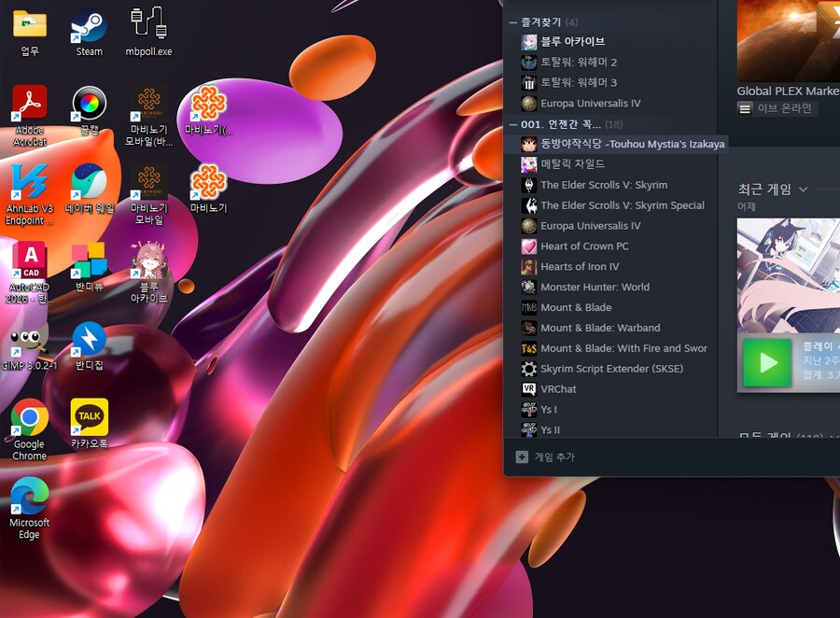The width and height of the screenshot is (840, 618).
Task: Open Adobe Acrobat desktop shortcut
Action: tap(30, 115)
